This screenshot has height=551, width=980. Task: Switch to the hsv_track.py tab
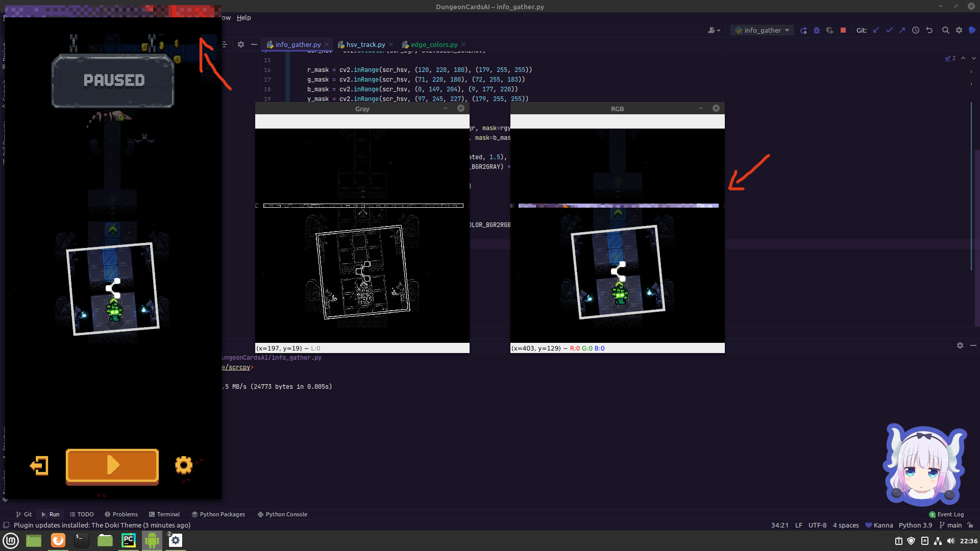pyautogui.click(x=364, y=44)
